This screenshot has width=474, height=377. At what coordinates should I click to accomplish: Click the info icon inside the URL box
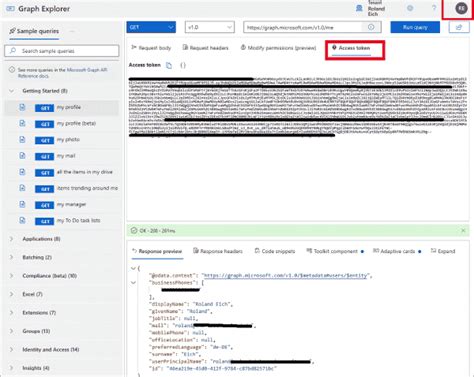(371, 27)
